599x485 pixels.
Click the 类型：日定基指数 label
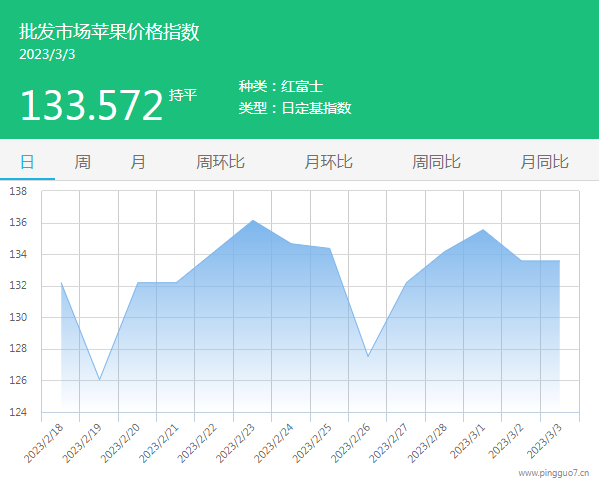(x=295, y=108)
